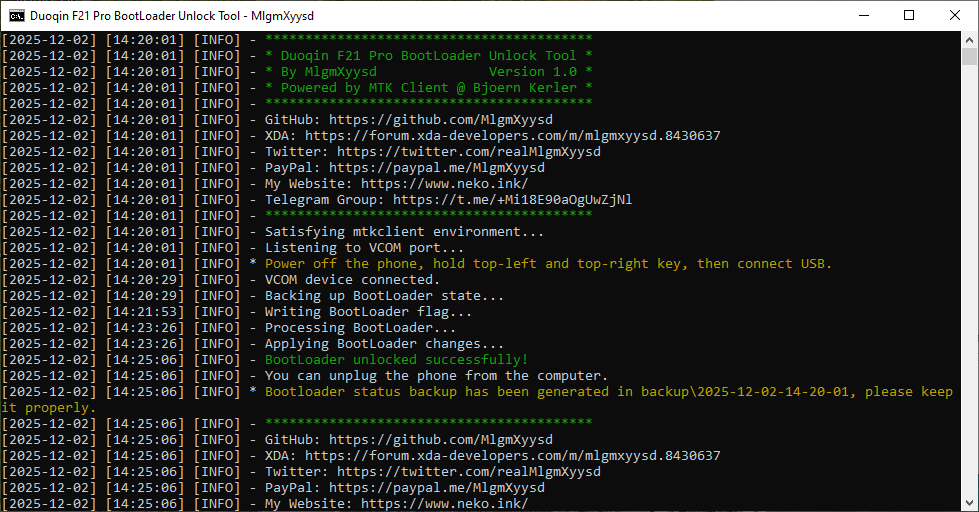The image size is (979, 512).
Task: Click the scrollbar down arrow
Action: pos(969,503)
